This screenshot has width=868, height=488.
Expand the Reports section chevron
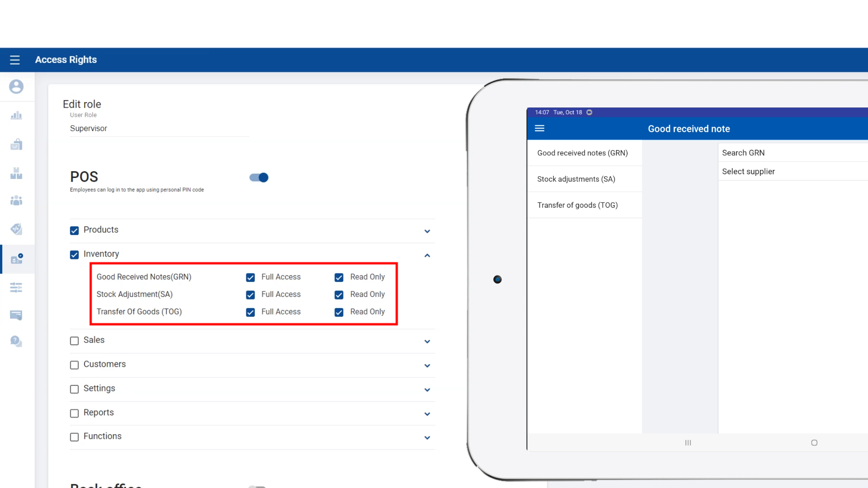[x=427, y=414]
